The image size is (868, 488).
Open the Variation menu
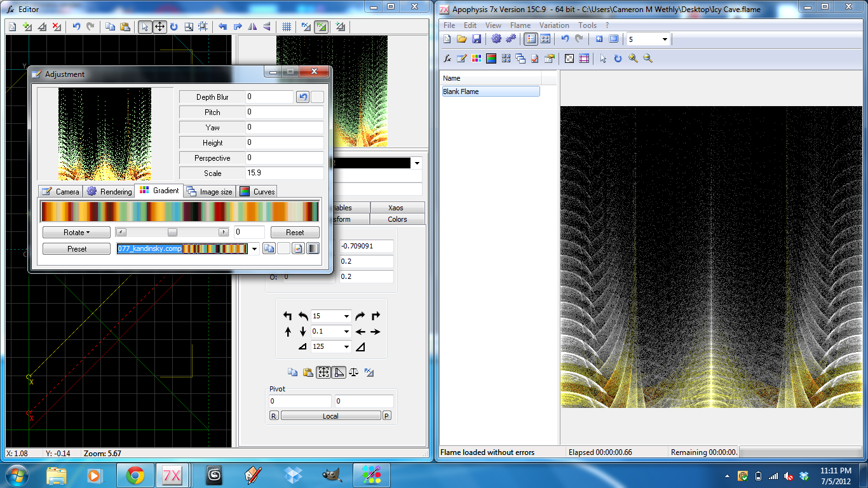click(554, 25)
